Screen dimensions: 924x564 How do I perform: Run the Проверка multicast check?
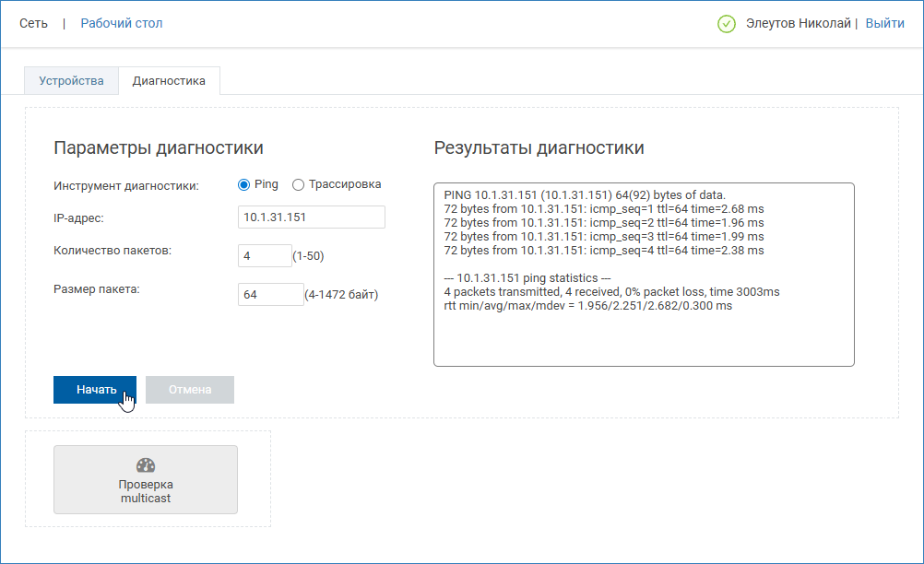pos(146,480)
